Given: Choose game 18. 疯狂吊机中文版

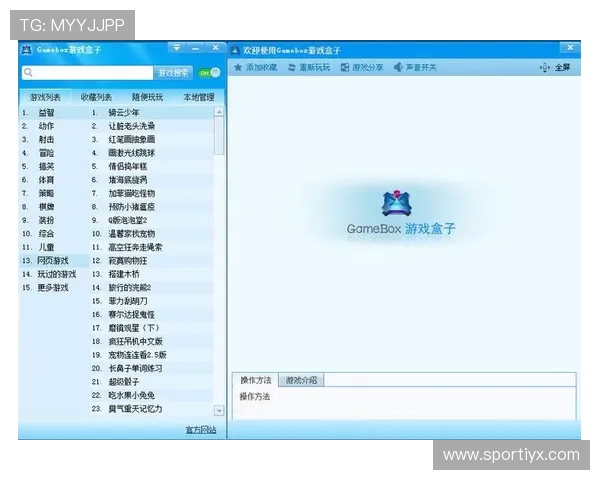Looking at the screenshot, I should pos(152,341).
